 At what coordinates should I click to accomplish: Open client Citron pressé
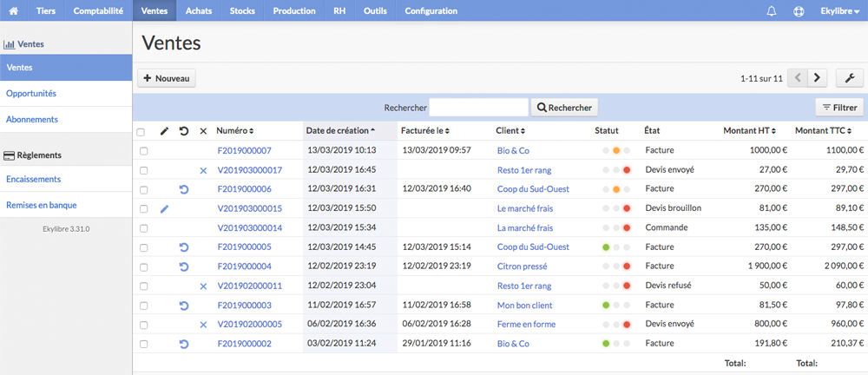click(522, 266)
